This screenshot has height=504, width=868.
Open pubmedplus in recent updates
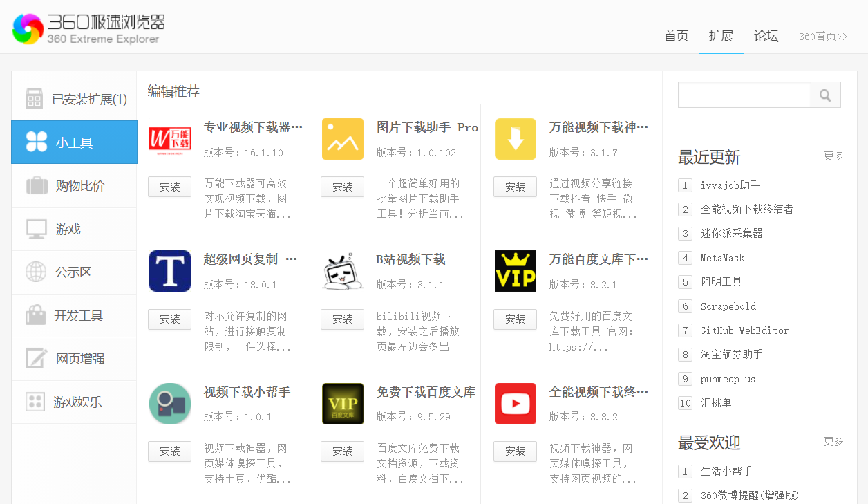pos(728,379)
